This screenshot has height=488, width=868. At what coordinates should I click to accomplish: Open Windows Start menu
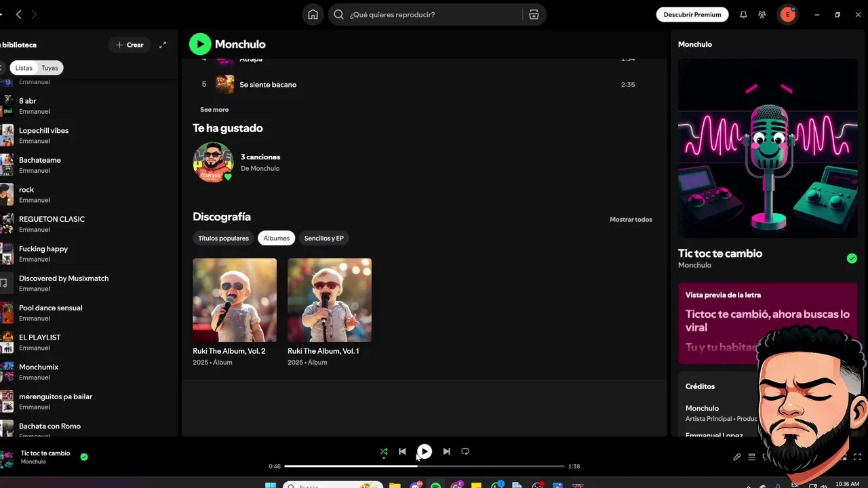click(271, 485)
